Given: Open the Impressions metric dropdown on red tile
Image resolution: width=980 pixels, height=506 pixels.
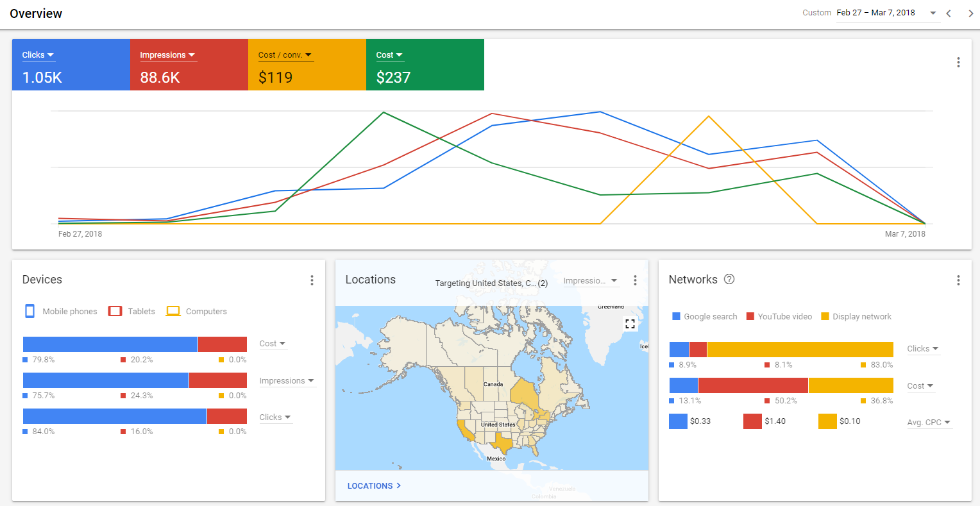Looking at the screenshot, I should point(167,55).
